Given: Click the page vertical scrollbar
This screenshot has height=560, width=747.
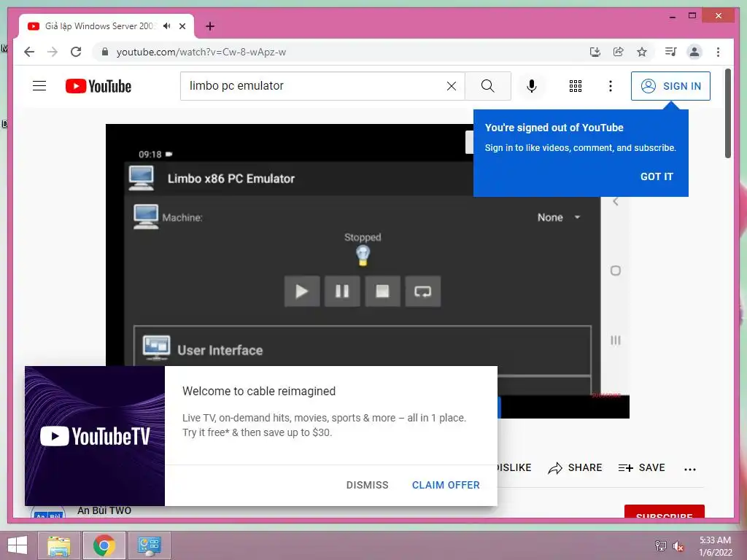Looking at the screenshot, I should click(x=727, y=113).
